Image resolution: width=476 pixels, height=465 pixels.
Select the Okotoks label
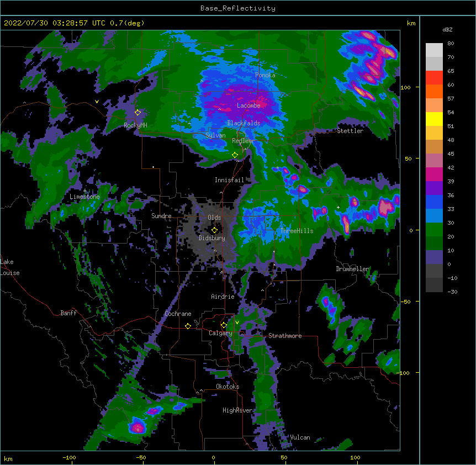click(x=228, y=387)
